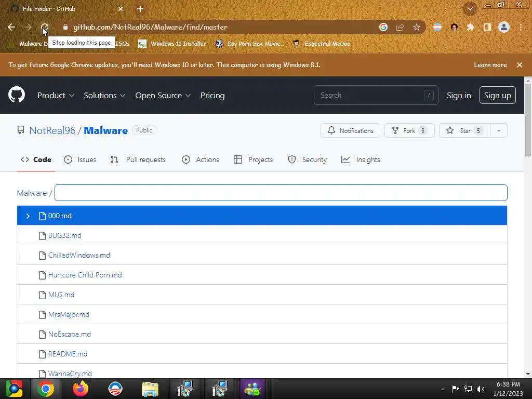Show hidden tray icons arrow
This screenshot has height=399, width=532.
click(443, 389)
